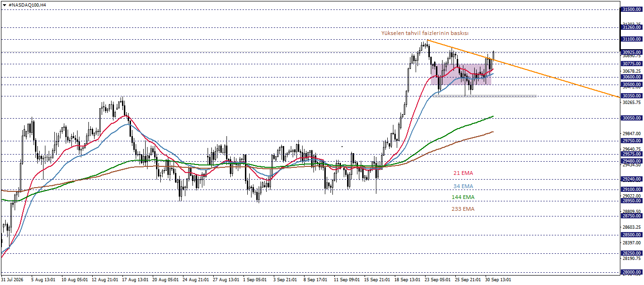The image size is (644, 285).
Task: Select the 233 EMA legend label
Action: pyautogui.click(x=463, y=208)
